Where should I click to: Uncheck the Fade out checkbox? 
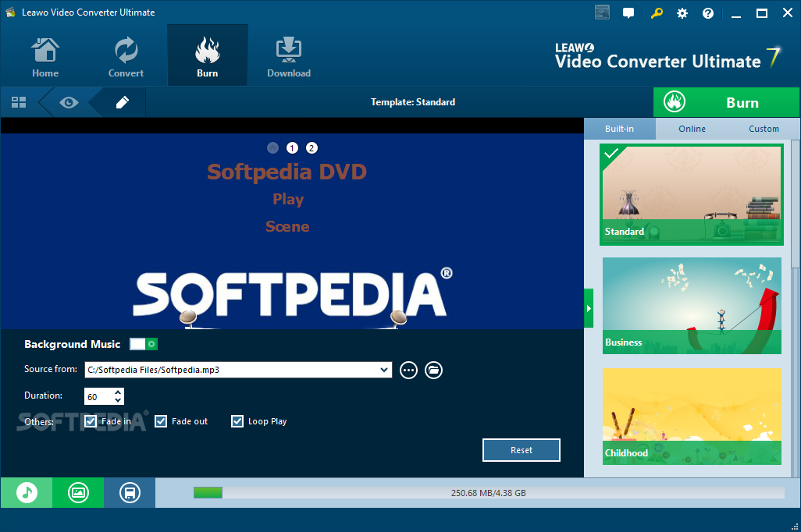(x=161, y=421)
